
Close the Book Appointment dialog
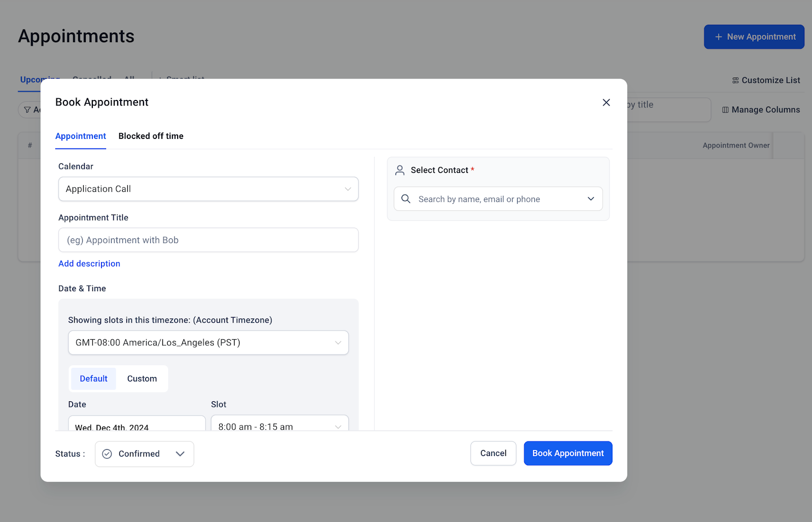pos(606,102)
